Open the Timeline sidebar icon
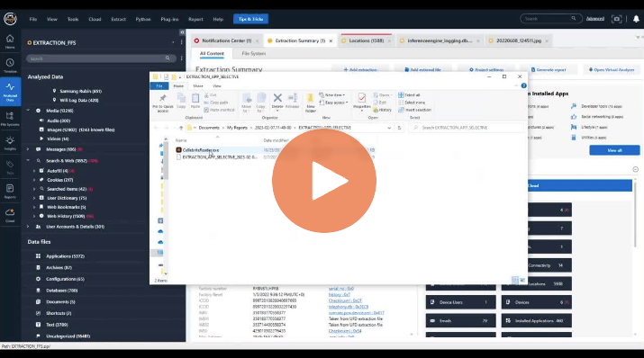This screenshot has height=358, width=644. tap(10, 65)
